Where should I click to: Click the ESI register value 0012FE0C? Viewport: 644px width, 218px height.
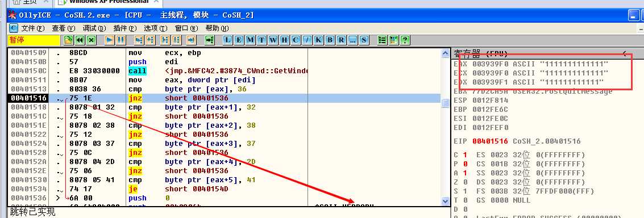tap(491, 118)
